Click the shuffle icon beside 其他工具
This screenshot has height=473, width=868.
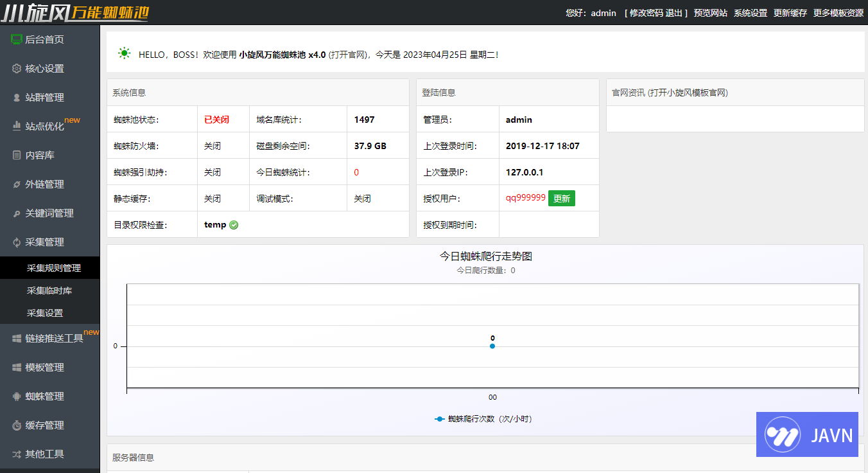(x=17, y=454)
